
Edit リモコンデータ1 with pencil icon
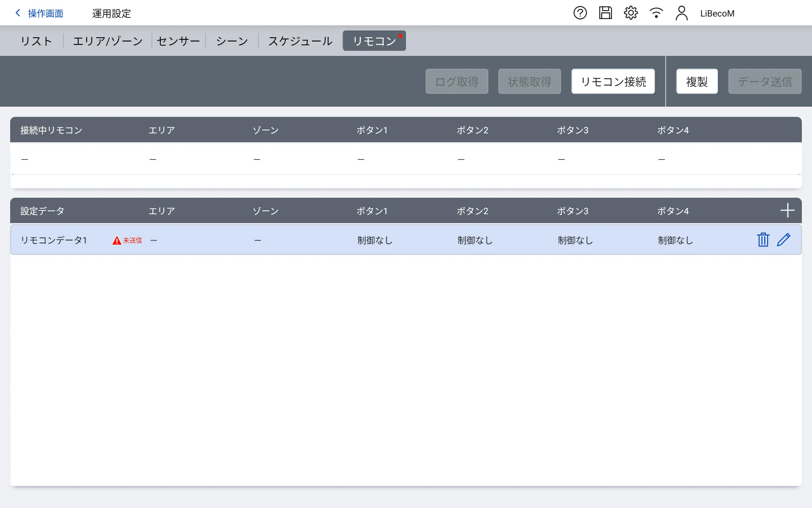pos(784,240)
